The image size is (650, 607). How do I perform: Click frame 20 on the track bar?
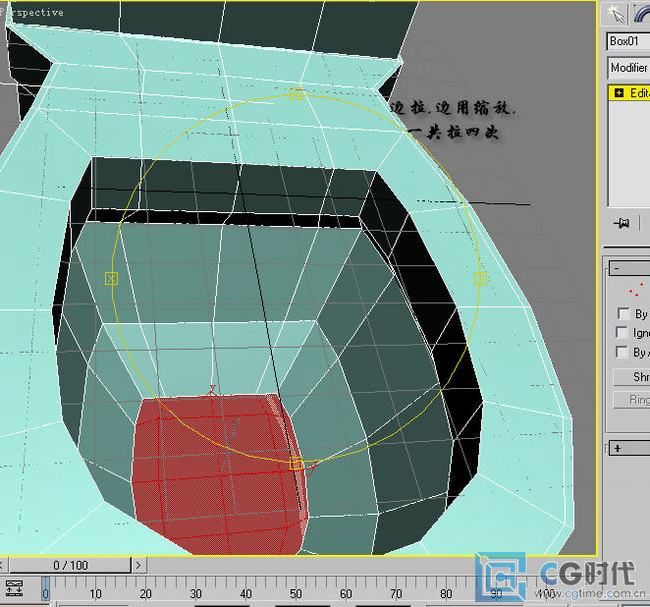point(146,594)
